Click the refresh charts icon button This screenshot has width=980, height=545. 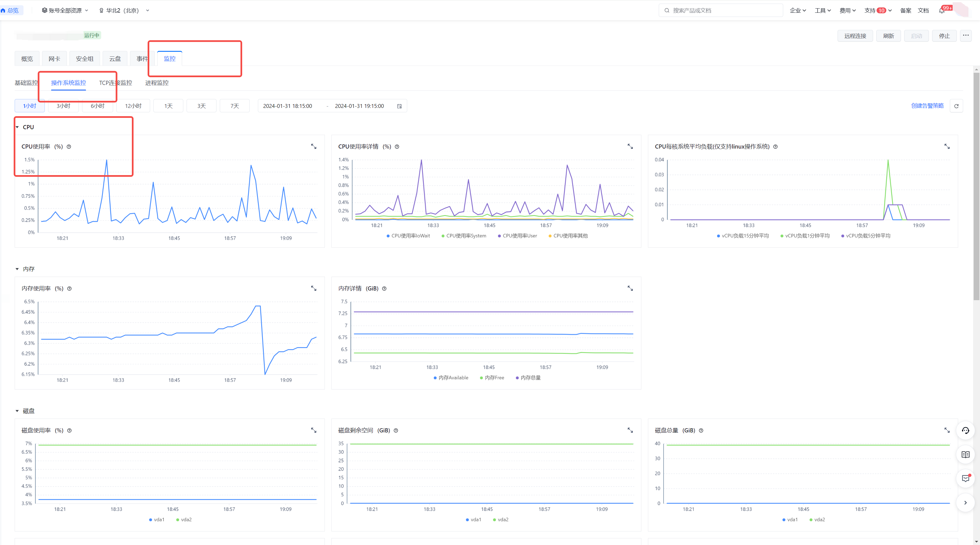point(956,106)
